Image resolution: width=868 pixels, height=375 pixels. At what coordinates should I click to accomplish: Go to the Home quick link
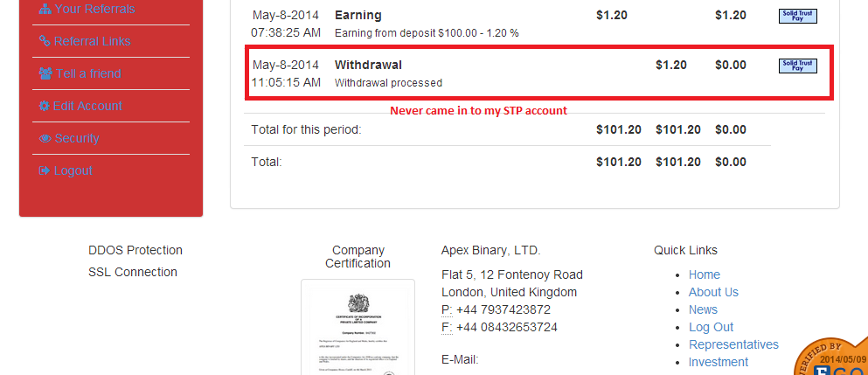coord(705,274)
